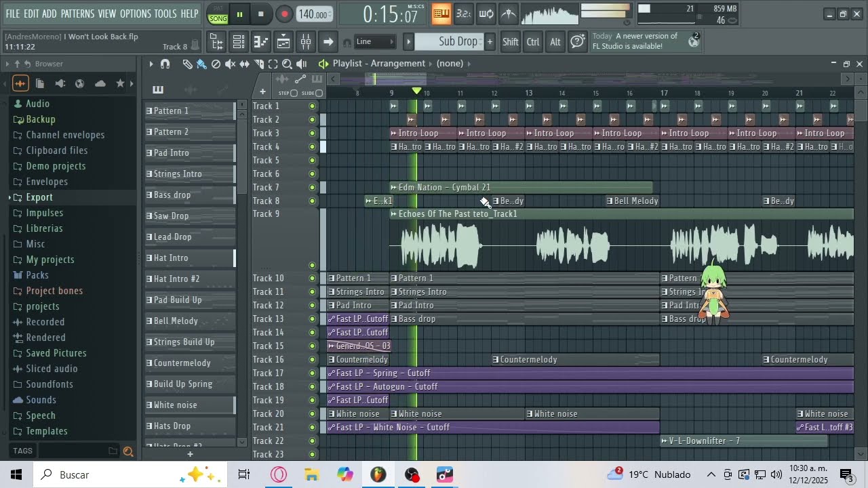Select the Draw pencil tool in the playlist toolbar
Image resolution: width=868 pixels, height=488 pixels.
pos(187,64)
